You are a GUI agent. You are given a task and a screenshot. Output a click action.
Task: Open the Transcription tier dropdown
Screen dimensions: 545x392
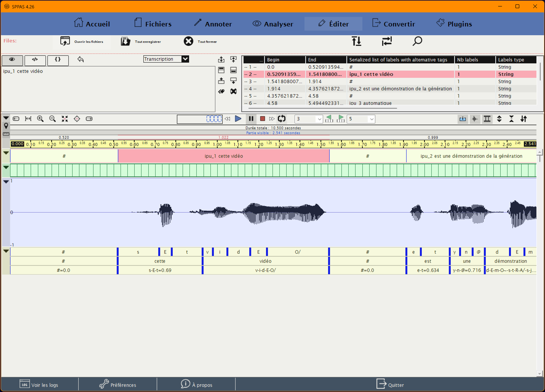166,59
